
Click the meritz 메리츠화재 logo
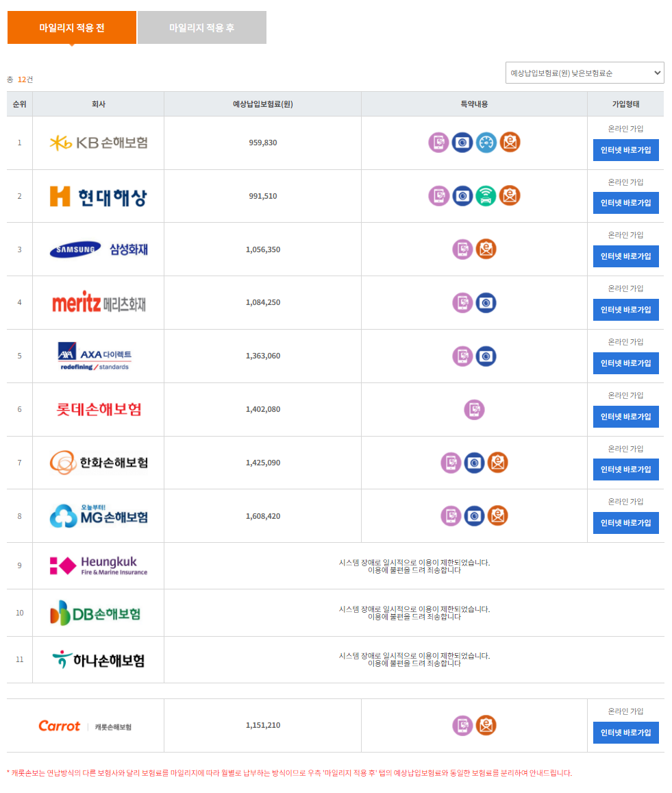coord(99,302)
